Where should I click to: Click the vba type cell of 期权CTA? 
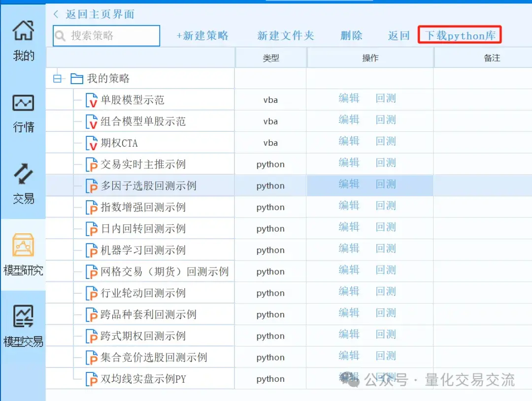tap(270, 143)
